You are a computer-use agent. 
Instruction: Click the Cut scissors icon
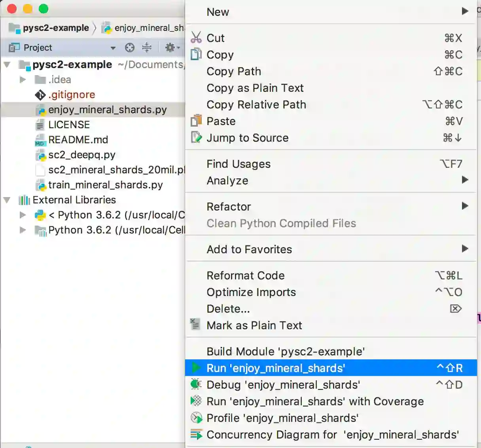pos(196,38)
